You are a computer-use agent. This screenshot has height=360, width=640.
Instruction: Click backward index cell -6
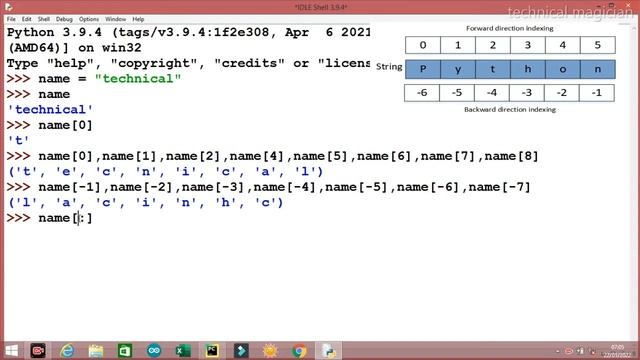click(422, 93)
